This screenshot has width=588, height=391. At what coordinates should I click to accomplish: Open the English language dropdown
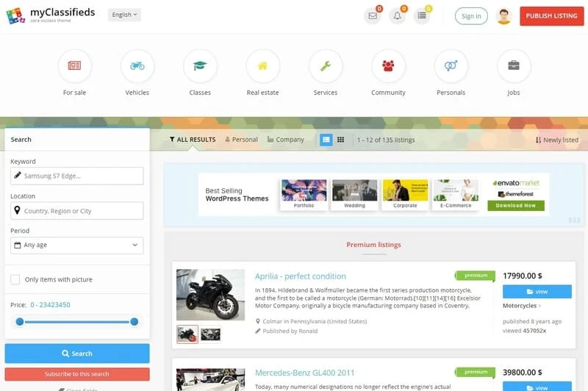coord(124,15)
